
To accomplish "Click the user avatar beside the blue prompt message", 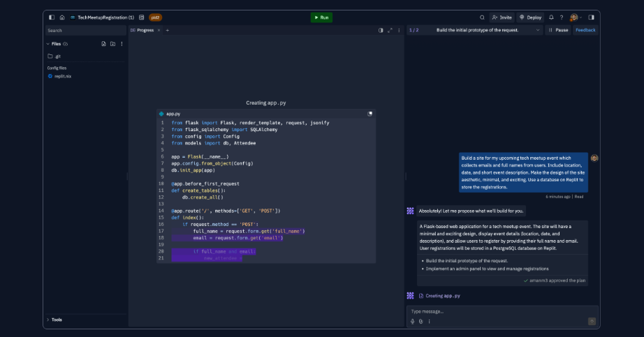I will [594, 158].
